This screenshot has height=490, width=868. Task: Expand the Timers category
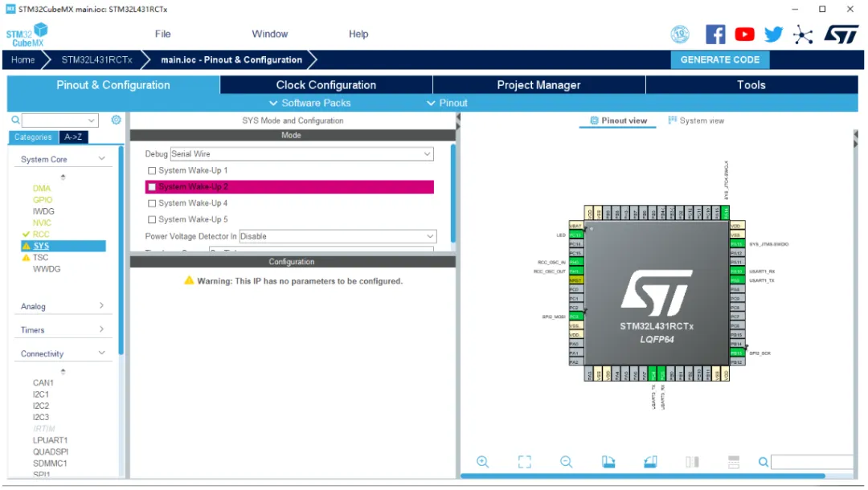point(102,329)
